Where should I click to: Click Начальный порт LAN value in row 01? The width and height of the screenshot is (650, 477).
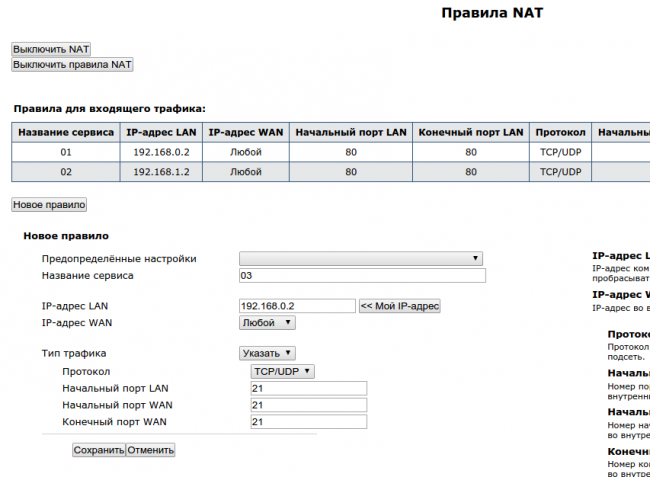click(351, 153)
